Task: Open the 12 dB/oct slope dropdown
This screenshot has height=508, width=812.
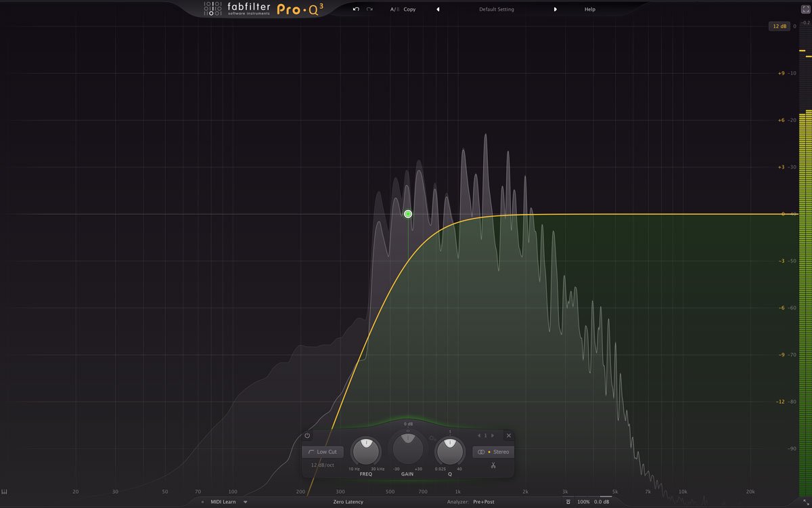Action: [323, 465]
